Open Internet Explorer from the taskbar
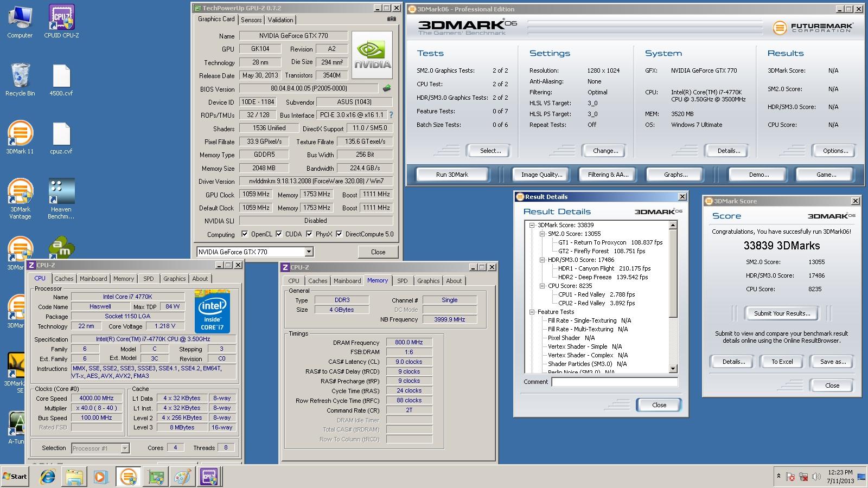868x488 pixels. pyautogui.click(x=48, y=477)
